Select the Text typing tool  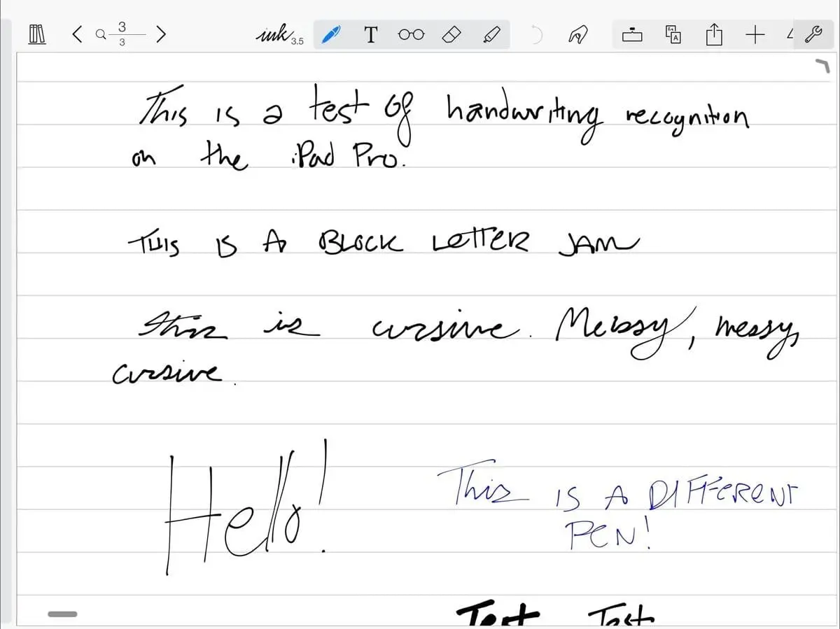point(371,34)
